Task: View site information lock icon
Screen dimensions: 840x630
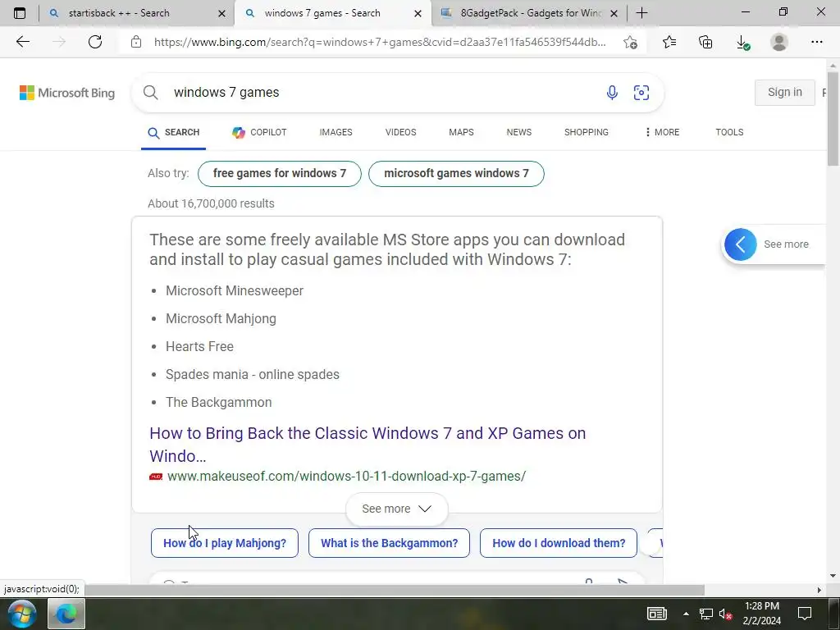Action: pos(136,42)
